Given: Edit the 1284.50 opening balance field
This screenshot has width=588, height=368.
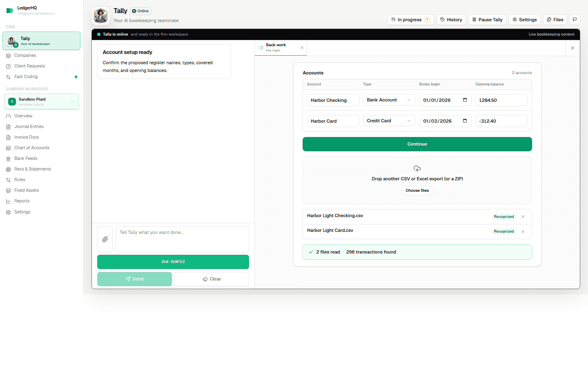Looking at the screenshot, I should [x=501, y=100].
